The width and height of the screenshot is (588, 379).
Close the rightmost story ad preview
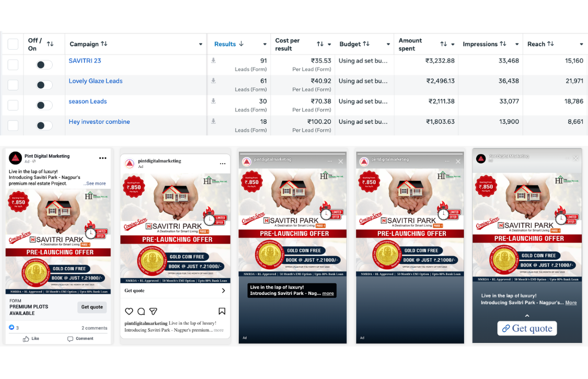tap(575, 158)
